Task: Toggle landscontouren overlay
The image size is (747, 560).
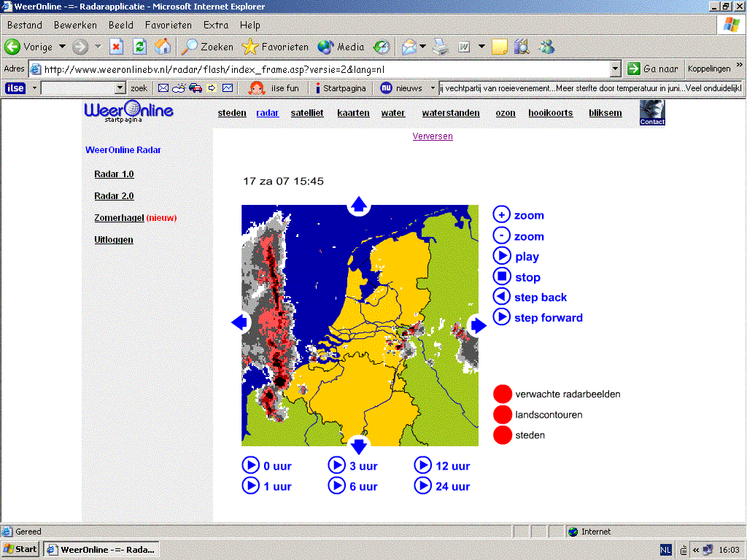Action: [x=503, y=414]
